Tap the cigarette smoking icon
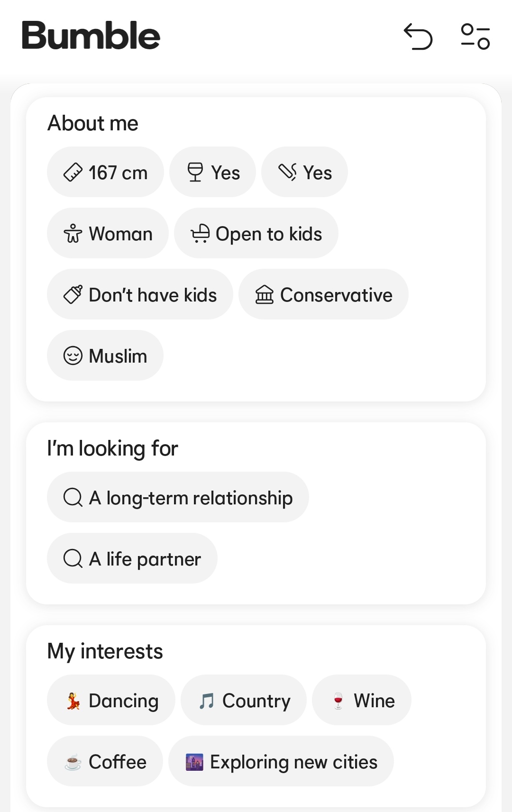 287,172
